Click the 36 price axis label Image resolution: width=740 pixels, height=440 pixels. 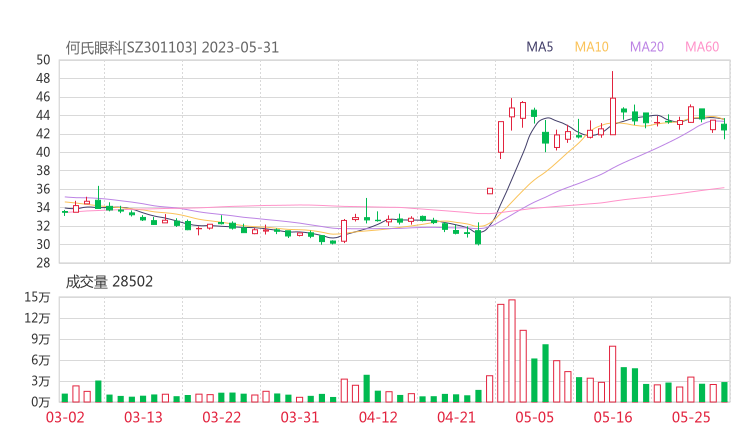tap(43, 189)
